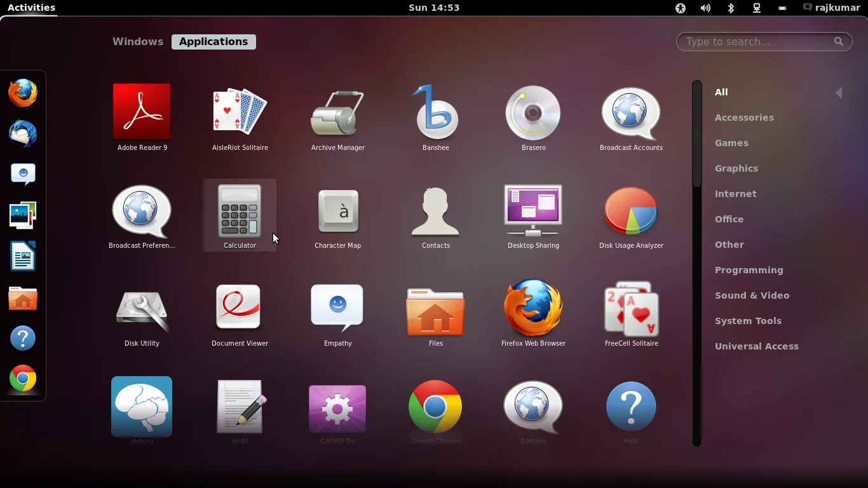This screenshot has width=868, height=488.
Task: Open Universal Access menu in top bar
Action: tap(681, 8)
